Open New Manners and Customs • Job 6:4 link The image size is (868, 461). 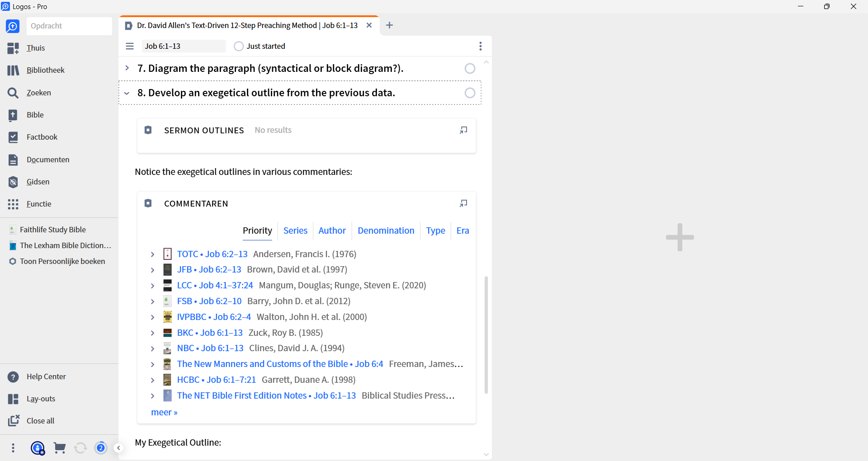click(x=280, y=364)
